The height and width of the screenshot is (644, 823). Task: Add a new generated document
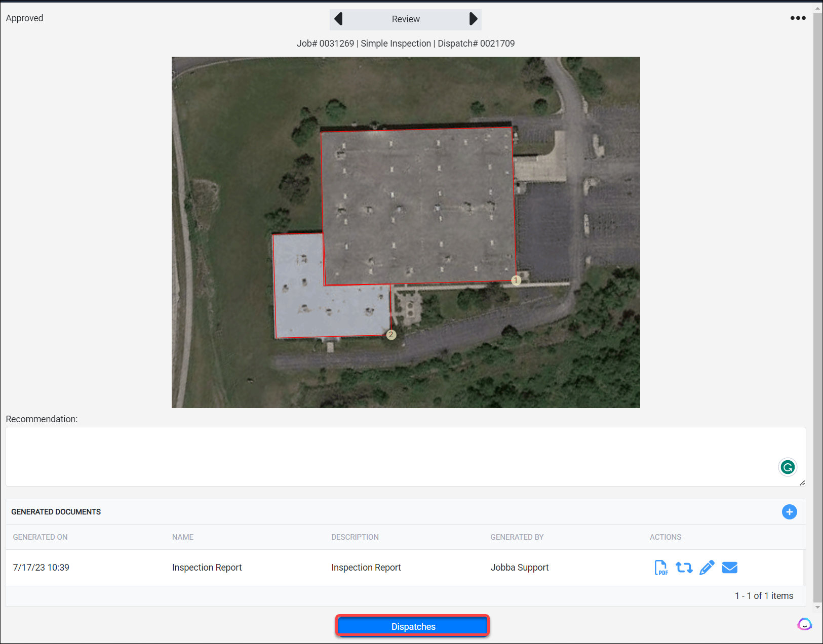[x=789, y=512]
